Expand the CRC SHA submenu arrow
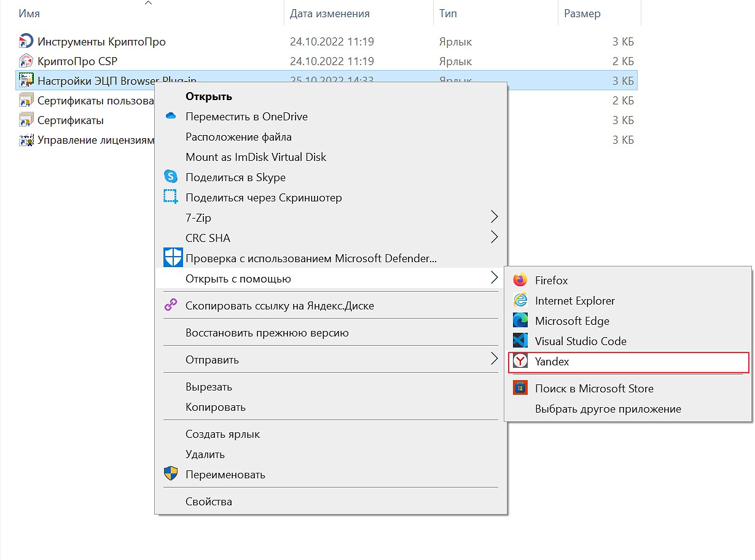 494,237
